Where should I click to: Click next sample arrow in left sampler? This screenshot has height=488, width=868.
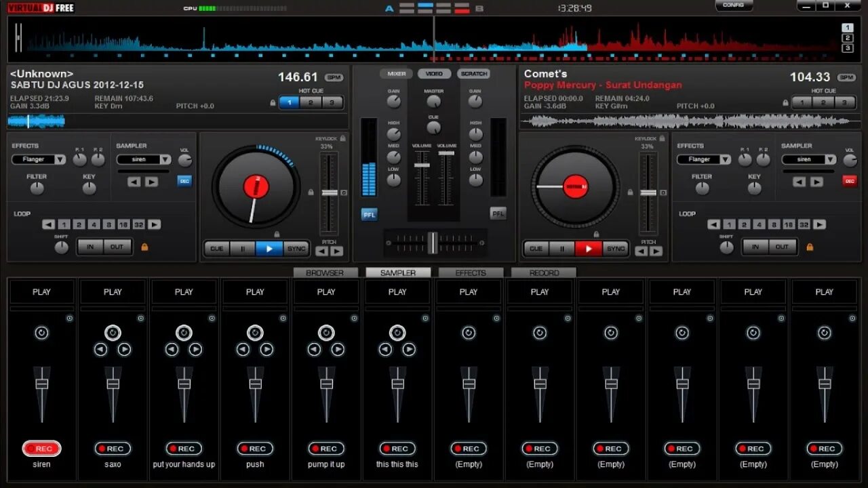pyautogui.click(x=151, y=182)
